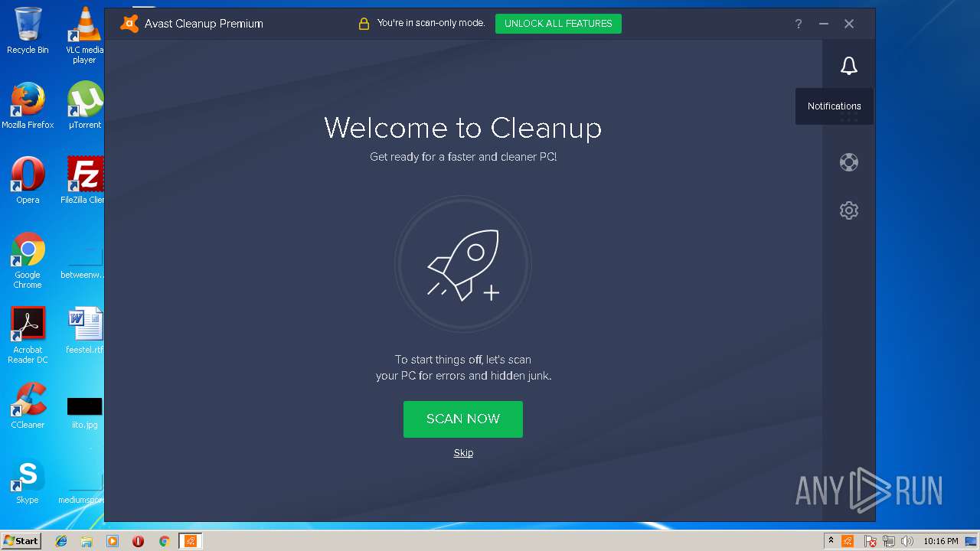Launch Internet Explorer from taskbar
Screen dimensions: 980x551
[61, 541]
